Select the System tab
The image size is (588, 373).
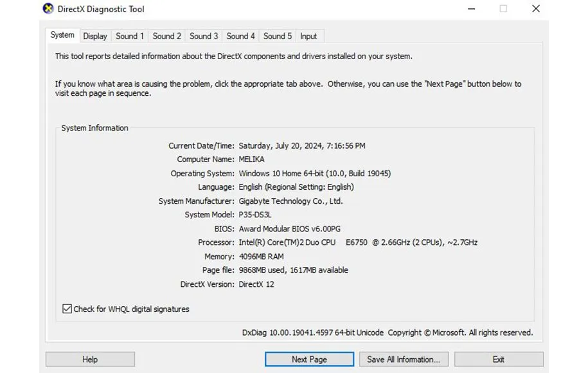[62, 35]
